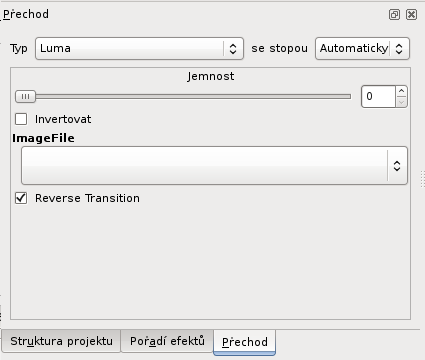Float the Přechod panel with the undock icon
This screenshot has height=360, width=425.
(x=394, y=15)
